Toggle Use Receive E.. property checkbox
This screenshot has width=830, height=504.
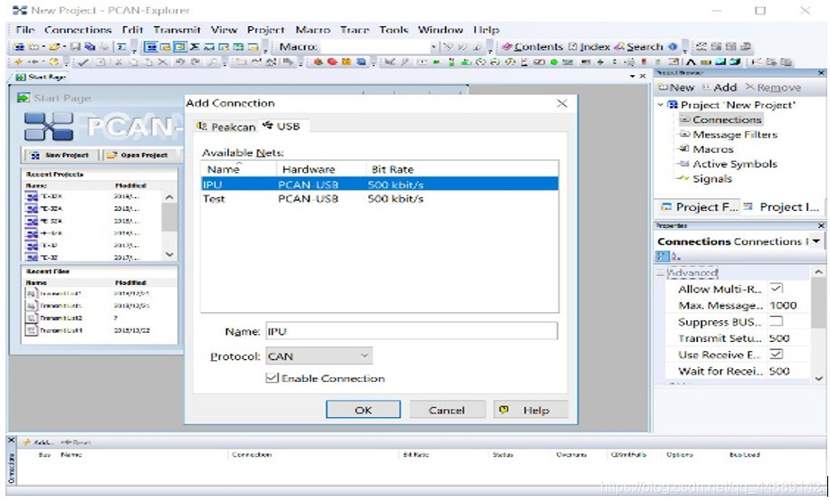[x=776, y=354]
